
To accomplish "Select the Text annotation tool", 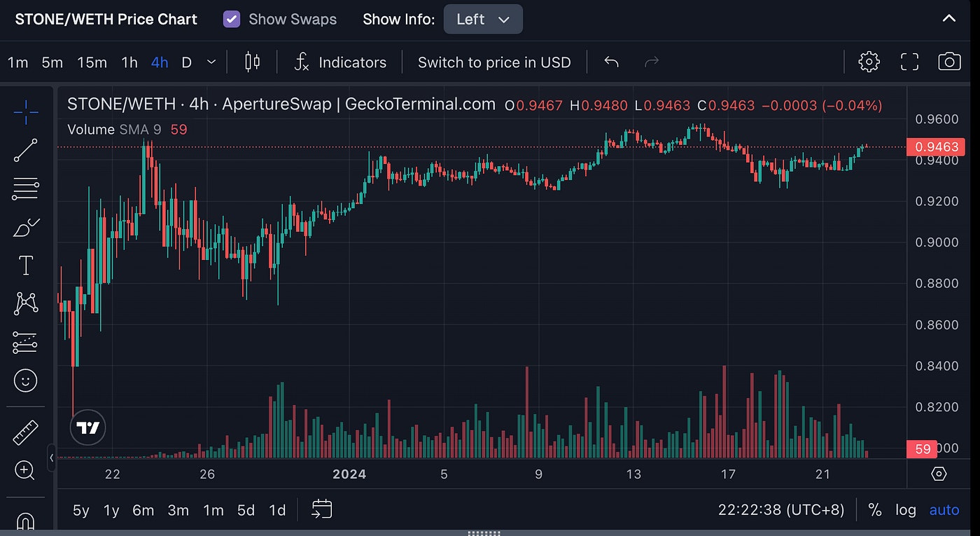I will click(26, 266).
